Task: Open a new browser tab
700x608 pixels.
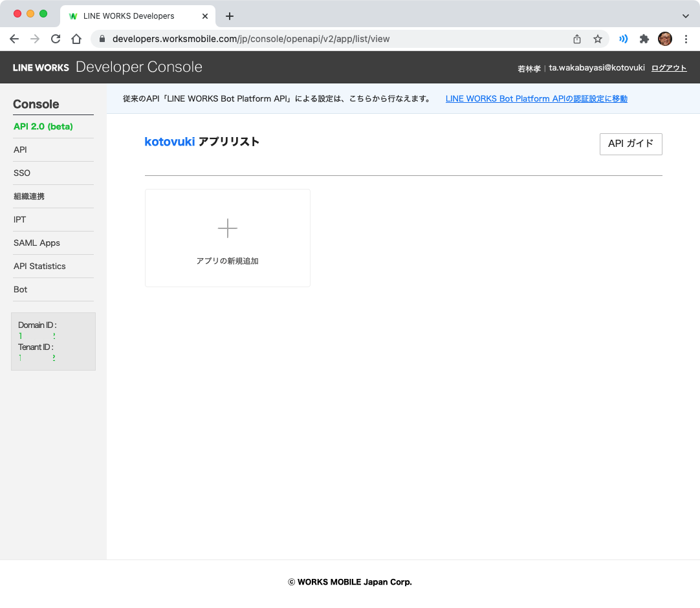Action: [230, 16]
